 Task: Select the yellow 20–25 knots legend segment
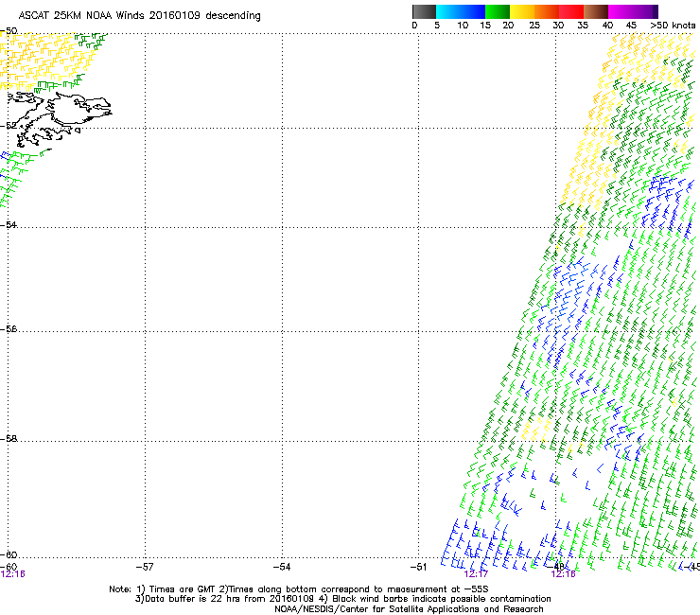point(522,11)
